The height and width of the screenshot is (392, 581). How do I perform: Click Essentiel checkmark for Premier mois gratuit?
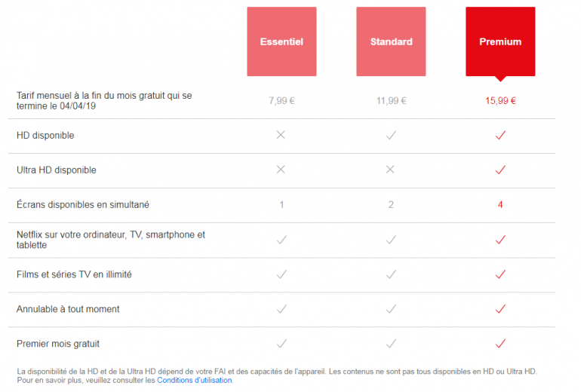pos(281,344)
